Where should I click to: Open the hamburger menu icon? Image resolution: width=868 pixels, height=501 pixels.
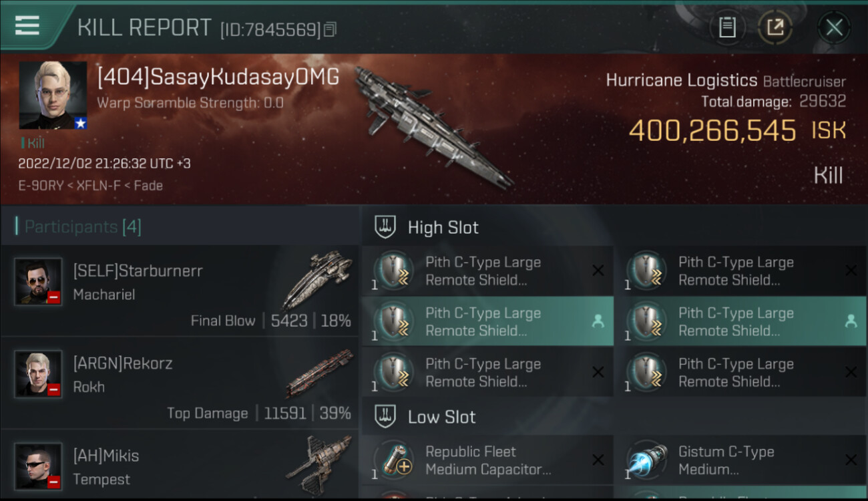click(x=27, y=25)
